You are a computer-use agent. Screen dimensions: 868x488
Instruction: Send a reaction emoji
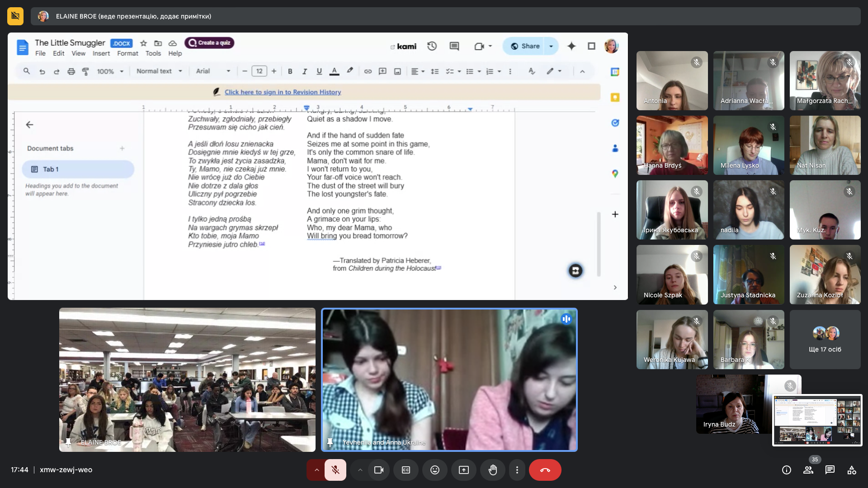pos(434,470)
